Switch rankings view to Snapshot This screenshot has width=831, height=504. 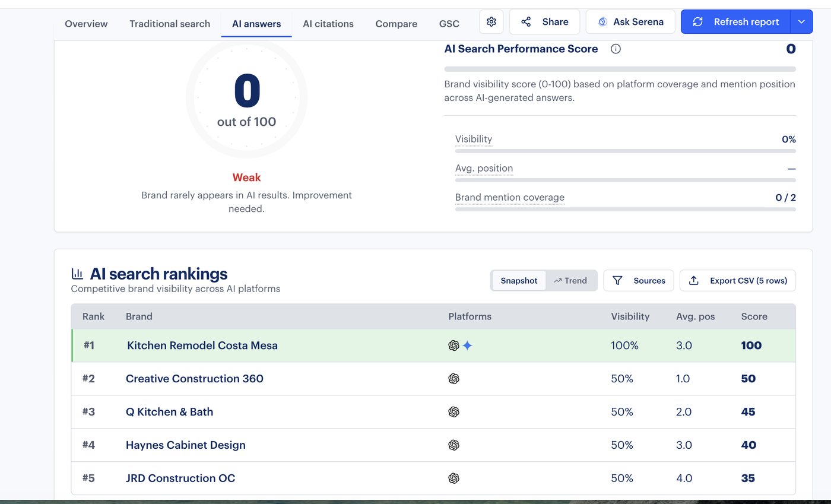pos(519,281)
